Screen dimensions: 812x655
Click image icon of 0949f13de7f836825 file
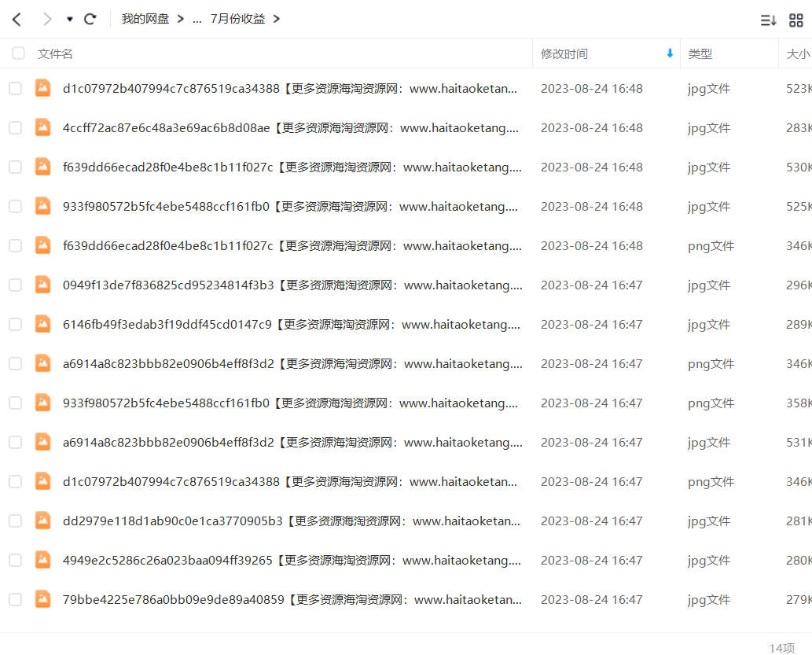coord(43,285)
